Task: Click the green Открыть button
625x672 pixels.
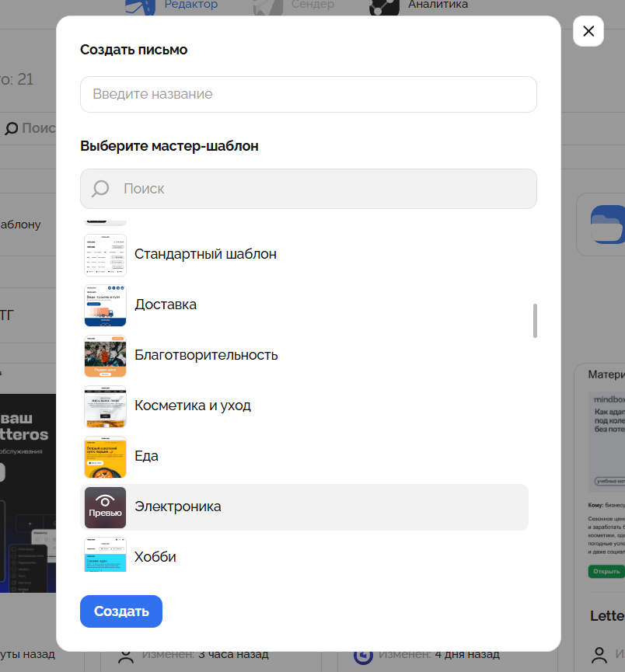Action: (x=606, y=571)
